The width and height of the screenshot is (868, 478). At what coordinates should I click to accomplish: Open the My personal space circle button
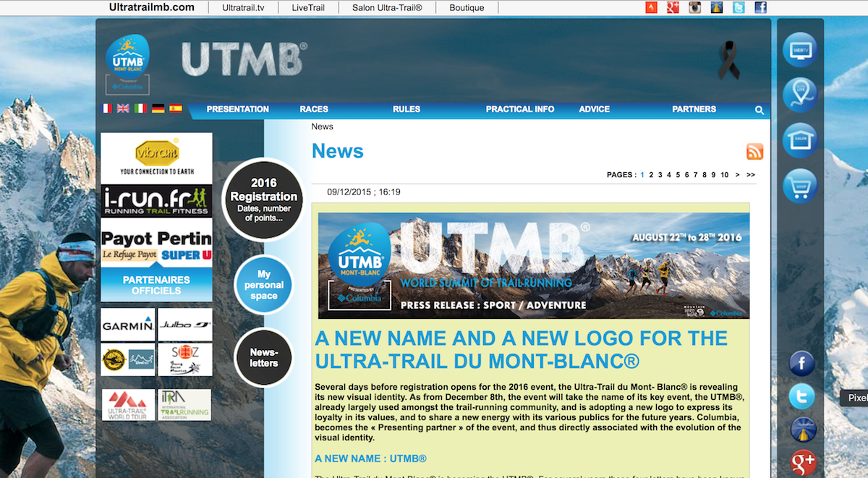coord(263,285)
